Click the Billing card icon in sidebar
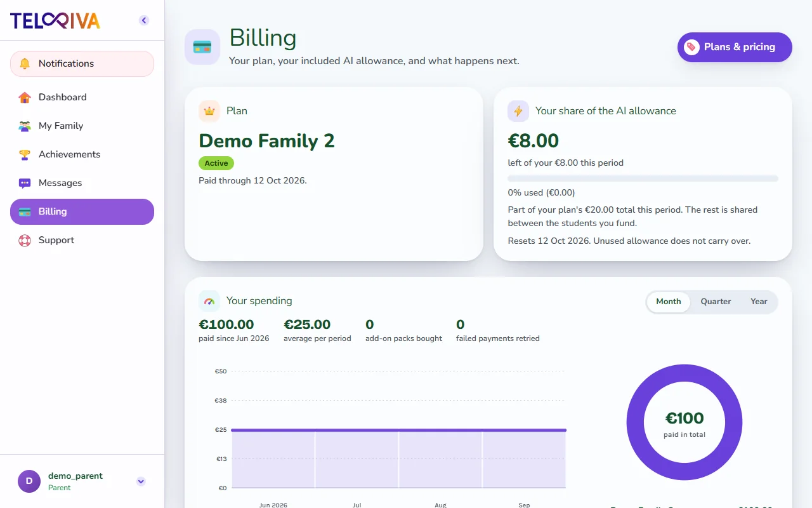The width and height of the screenshot is (812, 508). [x=25, y=211]
